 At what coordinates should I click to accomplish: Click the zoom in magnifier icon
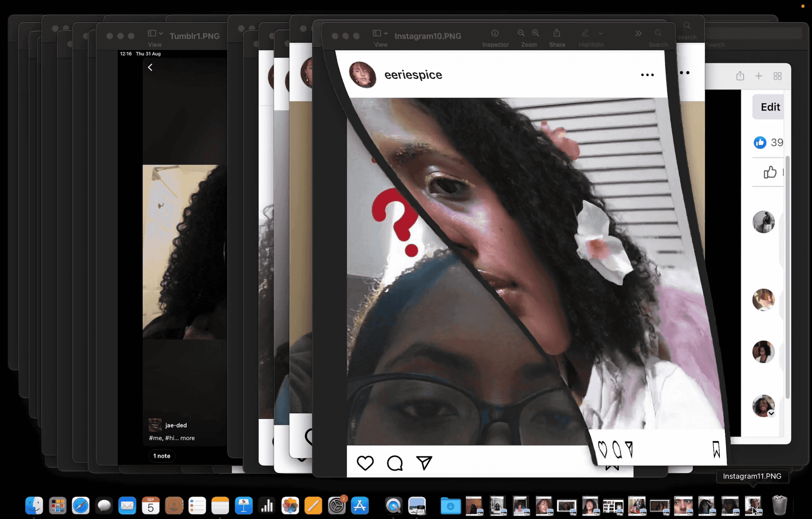tap(536, 33)
